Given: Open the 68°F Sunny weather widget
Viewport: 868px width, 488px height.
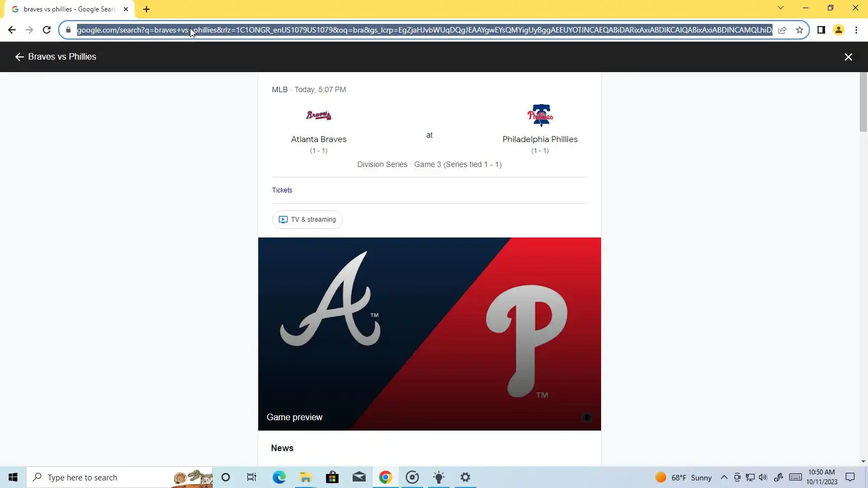Looking at the screenshot, I should 684,477.
